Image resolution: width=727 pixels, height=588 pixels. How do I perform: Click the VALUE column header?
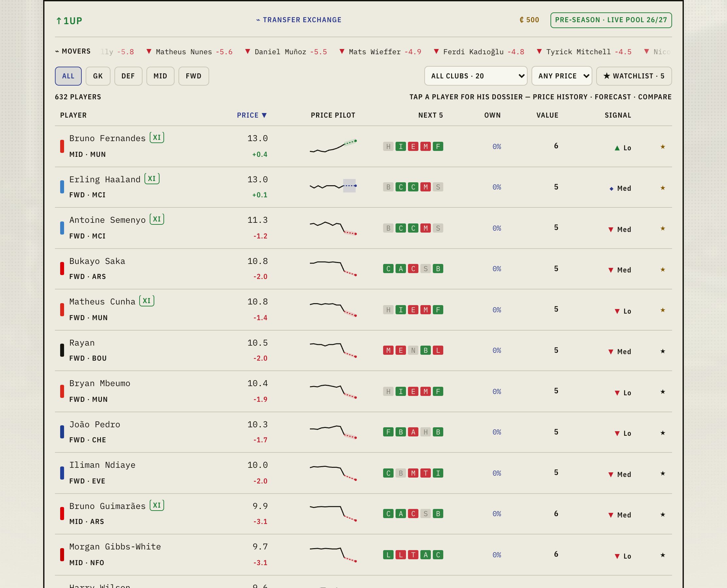547,115
